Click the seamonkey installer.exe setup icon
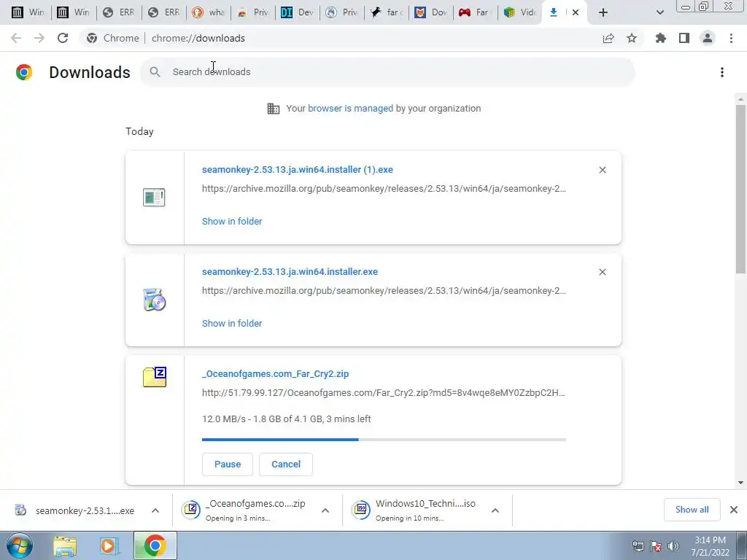747x560 pixels. pos(155,300)
